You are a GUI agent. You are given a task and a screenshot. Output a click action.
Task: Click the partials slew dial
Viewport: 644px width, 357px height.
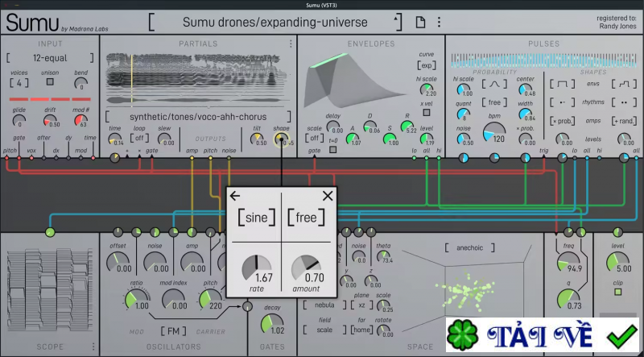point(164,139)
